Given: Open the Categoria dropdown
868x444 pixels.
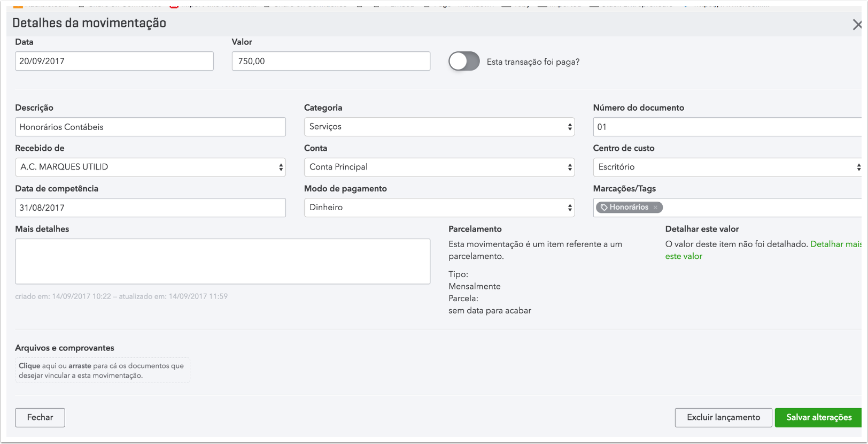Looking at the screenshot, I should point(439,127).
